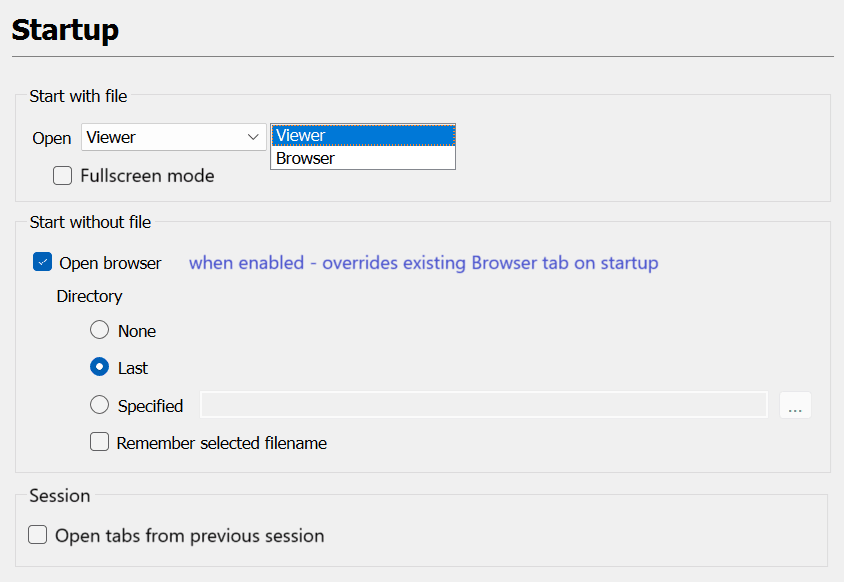Click the Startup heading

tap(65, 30)
